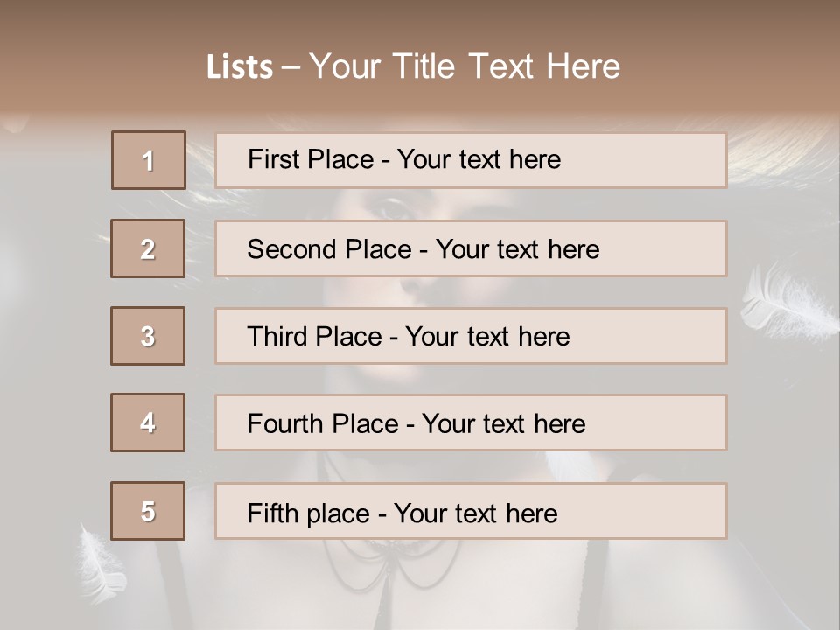The width and height of the screenshot is (840, 630).
Task: Click the dash in the slide title
Action: (290, 67)
